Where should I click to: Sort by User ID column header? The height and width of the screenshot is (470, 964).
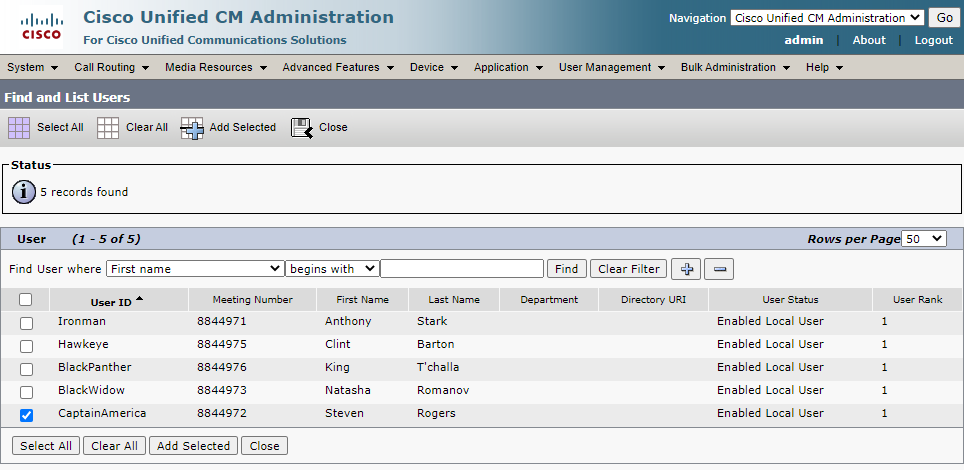111,302
